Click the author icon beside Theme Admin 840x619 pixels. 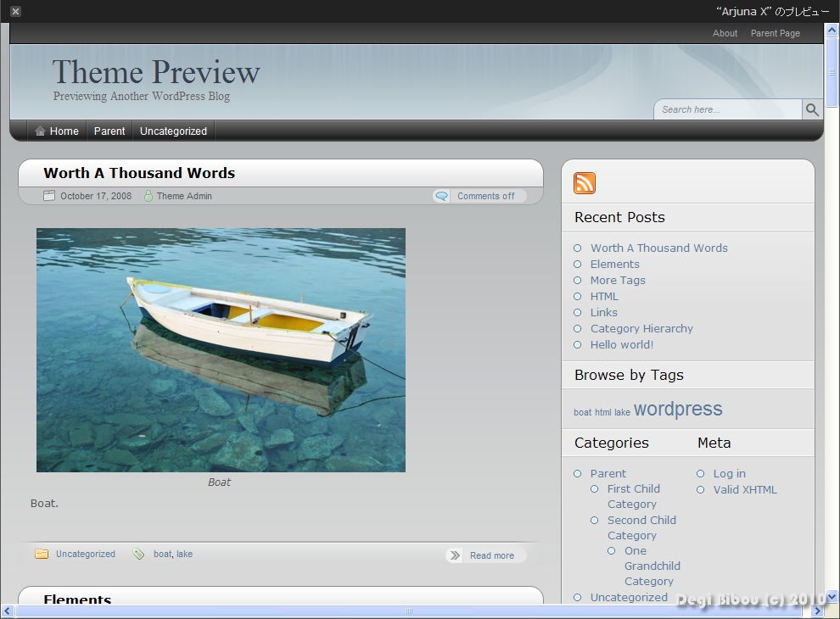click(148, 196)
